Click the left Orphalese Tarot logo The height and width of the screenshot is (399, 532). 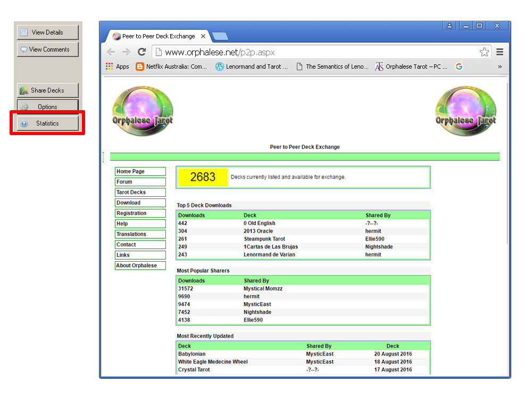click(143, 111)
